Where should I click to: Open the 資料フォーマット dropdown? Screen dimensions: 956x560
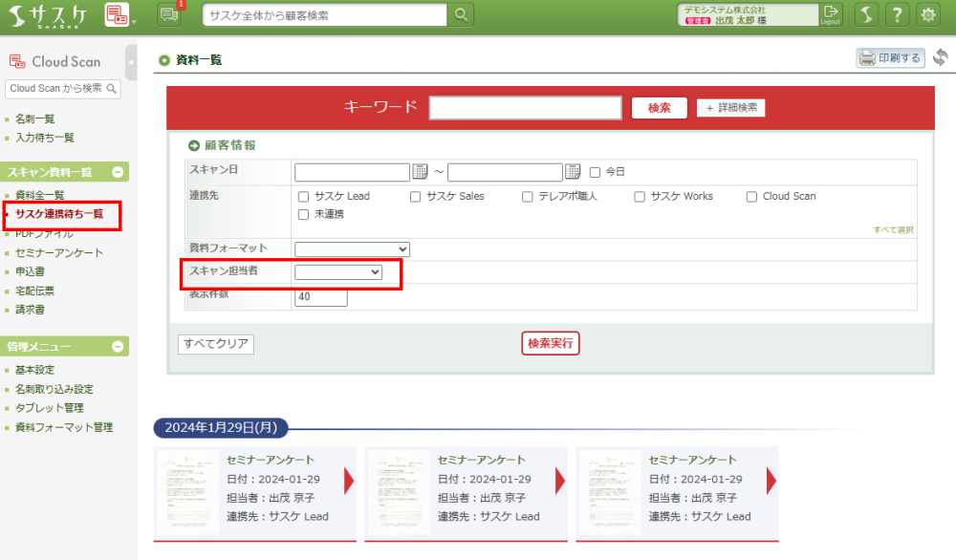(x=352, y=249)
